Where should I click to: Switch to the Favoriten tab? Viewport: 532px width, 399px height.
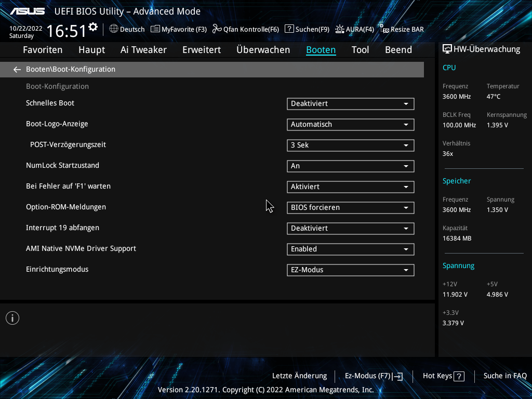coord(43,50)
